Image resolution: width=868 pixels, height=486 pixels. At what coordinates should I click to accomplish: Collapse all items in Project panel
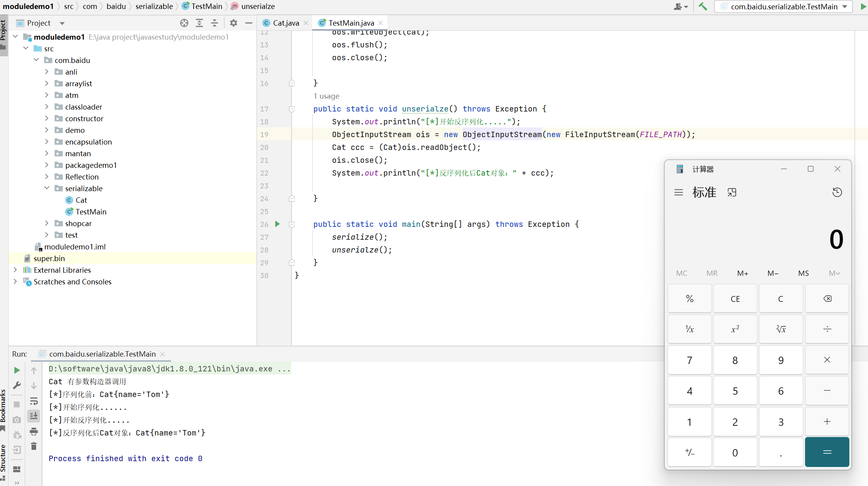[215, 23]
